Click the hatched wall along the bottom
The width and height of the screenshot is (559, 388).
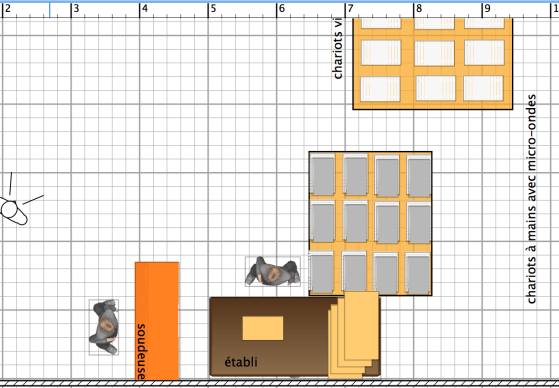coord(280,383)
